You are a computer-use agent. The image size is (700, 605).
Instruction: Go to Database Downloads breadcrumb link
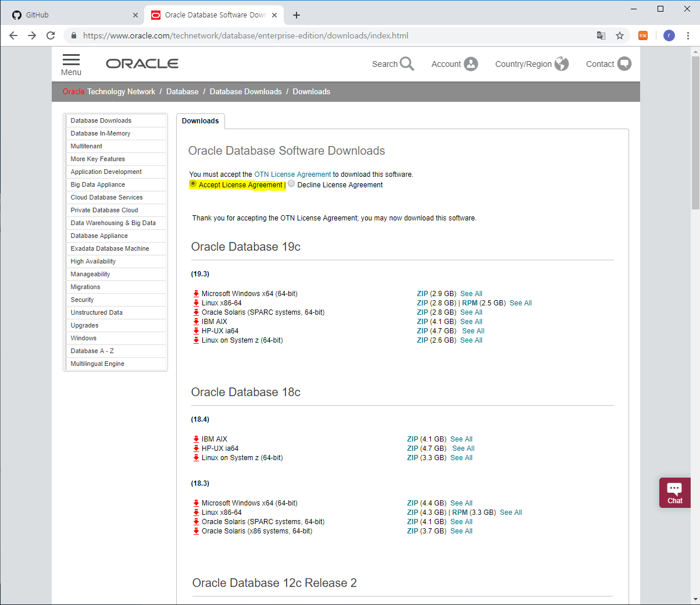click(x=245, y=92)
